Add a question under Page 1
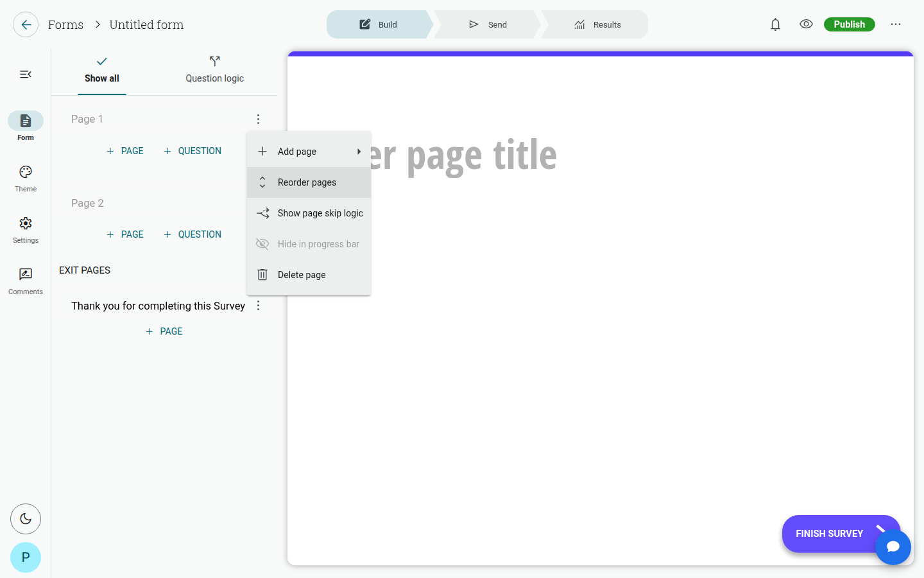The height and width of the screenshot is (578, 924). 193,151
